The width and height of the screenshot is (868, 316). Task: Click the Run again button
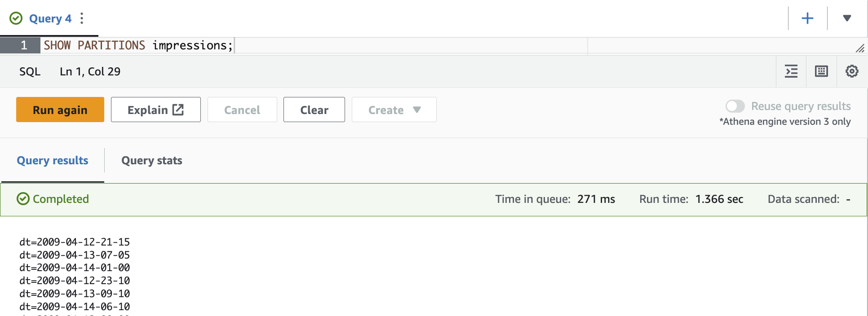tap(60, 110)
